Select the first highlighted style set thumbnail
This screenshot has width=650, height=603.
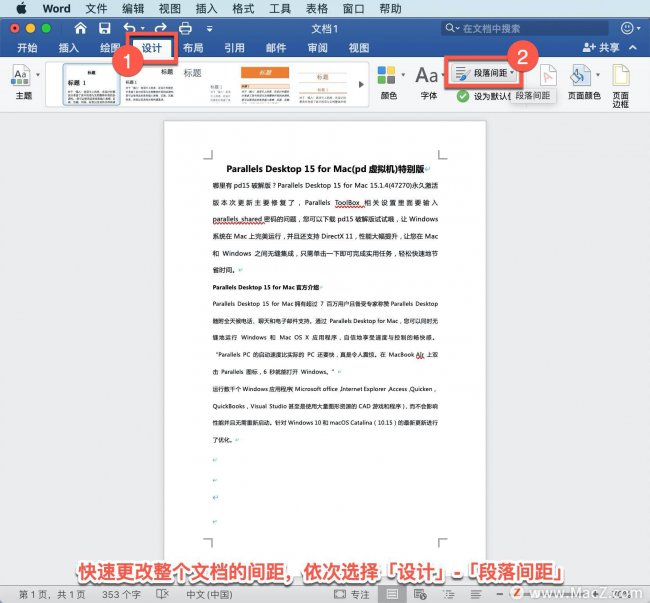pos(91,84)
